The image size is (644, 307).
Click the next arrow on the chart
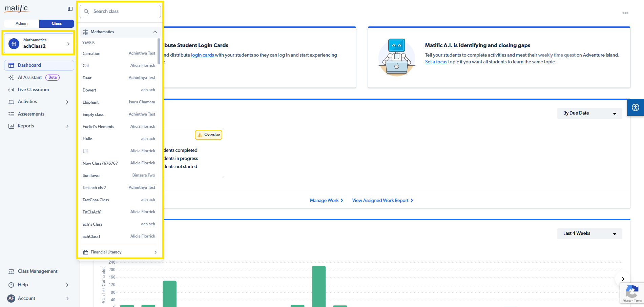tap(623, 279)
